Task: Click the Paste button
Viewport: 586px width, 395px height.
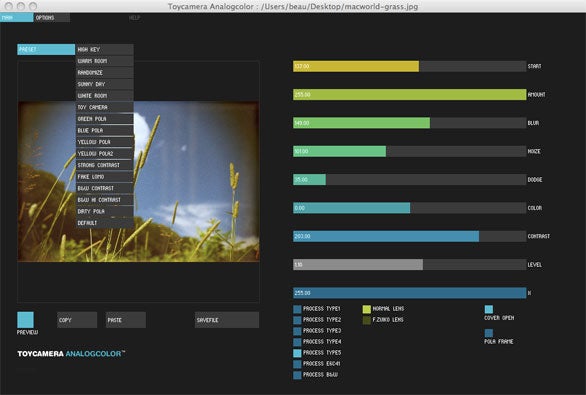Action: tap(126, 320)
